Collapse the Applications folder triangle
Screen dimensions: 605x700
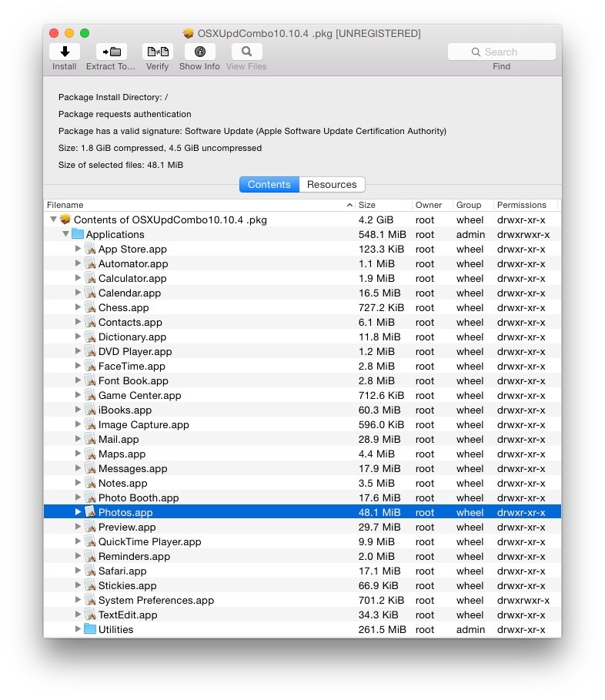[x=65, y=234]
